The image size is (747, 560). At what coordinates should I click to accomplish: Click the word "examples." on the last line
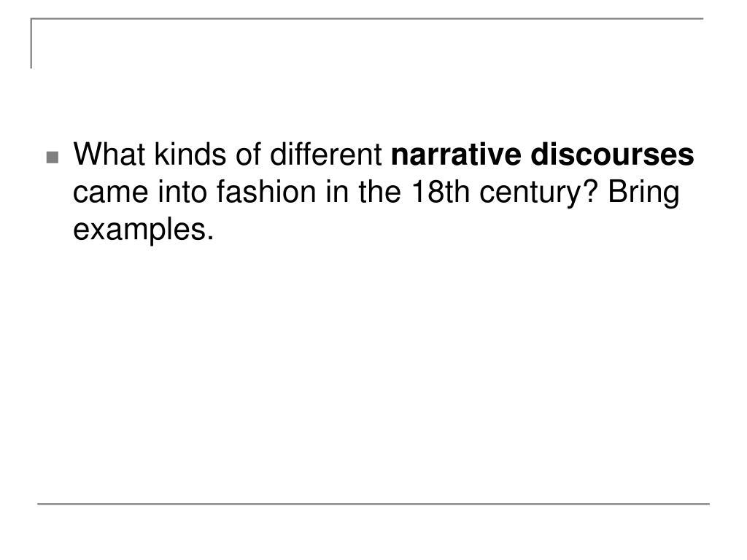(144, 231)
